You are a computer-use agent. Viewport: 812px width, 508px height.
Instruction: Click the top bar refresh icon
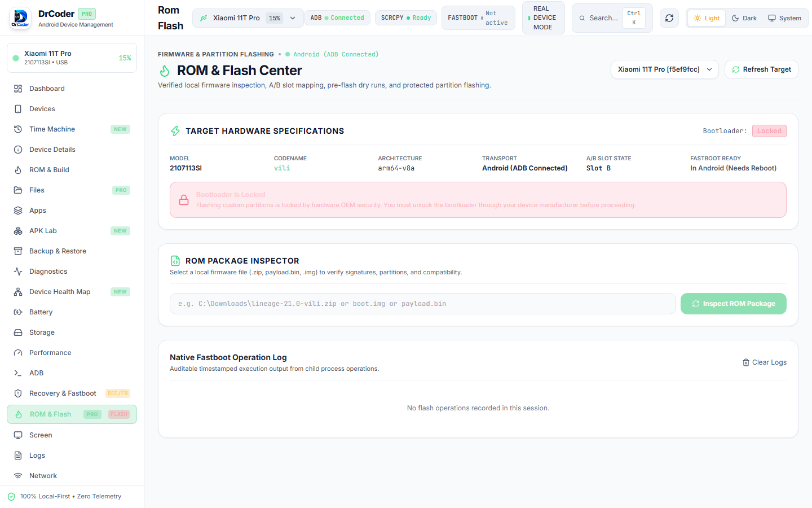[669, 18]
